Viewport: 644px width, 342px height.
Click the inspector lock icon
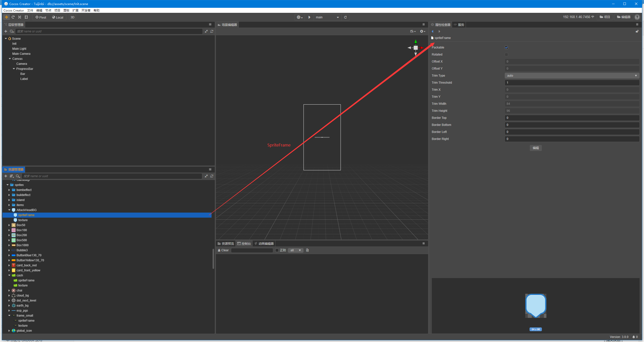[637, 31]
